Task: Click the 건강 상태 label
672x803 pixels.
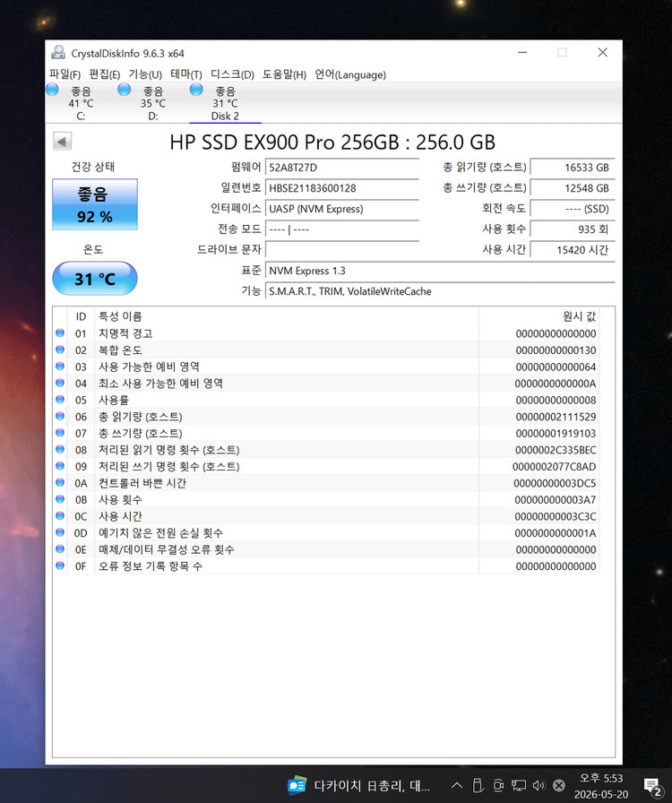Action: coord(92,167)
